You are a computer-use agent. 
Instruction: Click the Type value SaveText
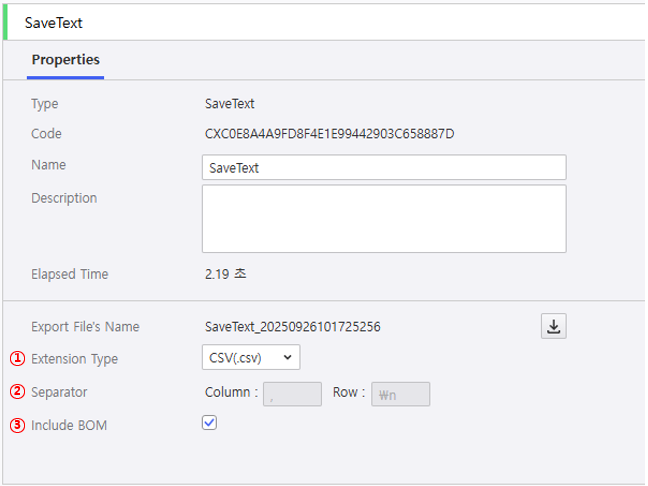click(x=229, y=104)
